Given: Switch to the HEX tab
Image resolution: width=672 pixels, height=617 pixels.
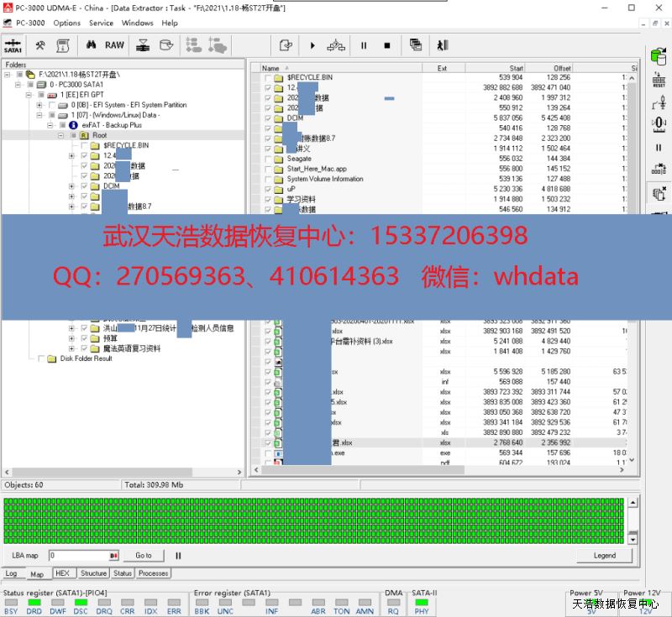Looking at the screenshot, I should pyautogui.click(x=62, y=573).
